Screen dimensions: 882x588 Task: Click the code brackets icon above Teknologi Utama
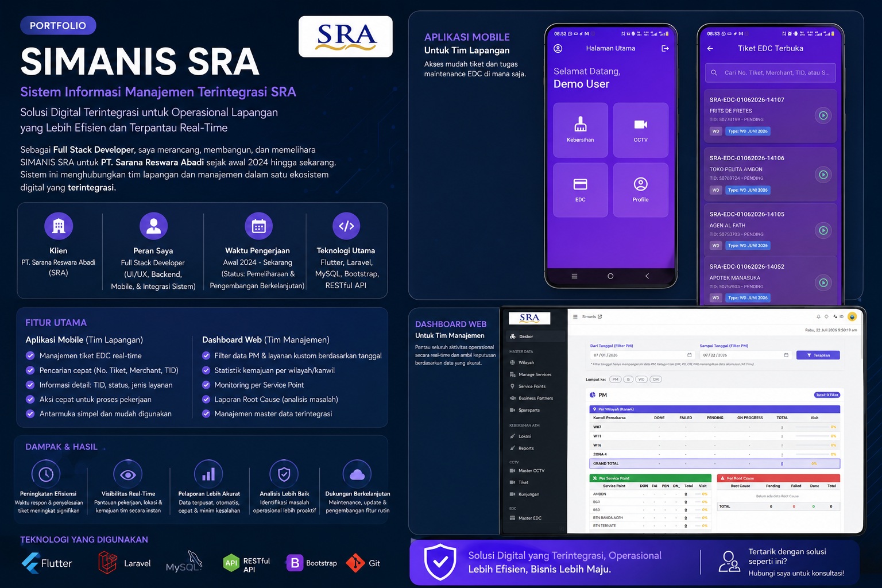coord(346,226)
